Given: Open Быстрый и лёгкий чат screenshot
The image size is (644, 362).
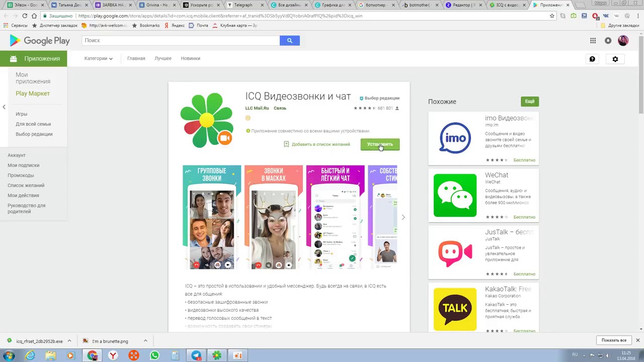Looking at the screenshot, I should click(336, 217).
